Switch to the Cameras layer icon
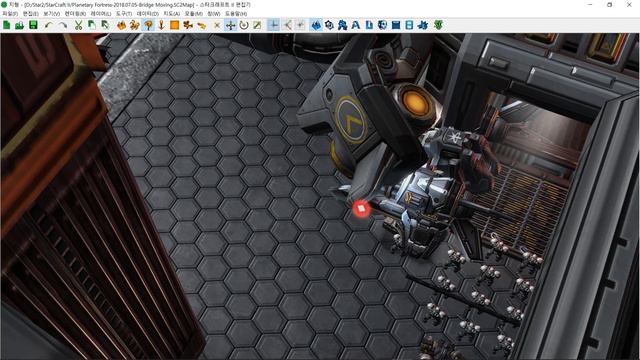This screenshot has width=640, height=360. click(x=188, y=25)
